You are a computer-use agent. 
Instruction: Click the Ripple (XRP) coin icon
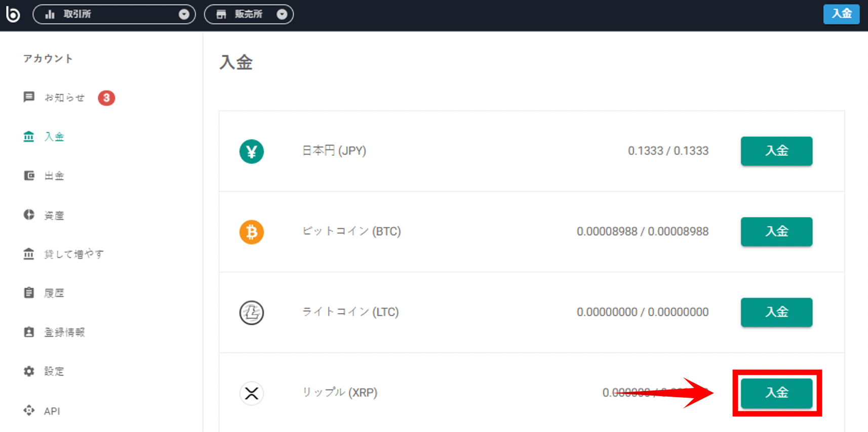[251, 393]
